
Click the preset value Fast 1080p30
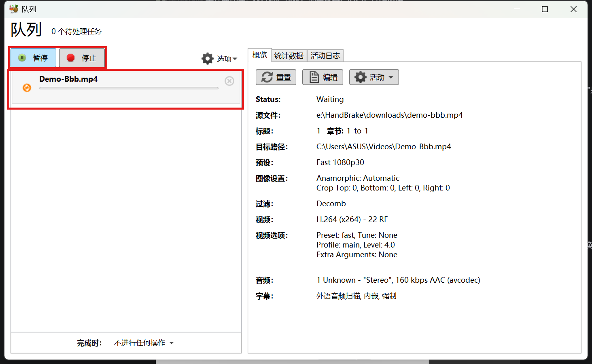tap(340, 162)
